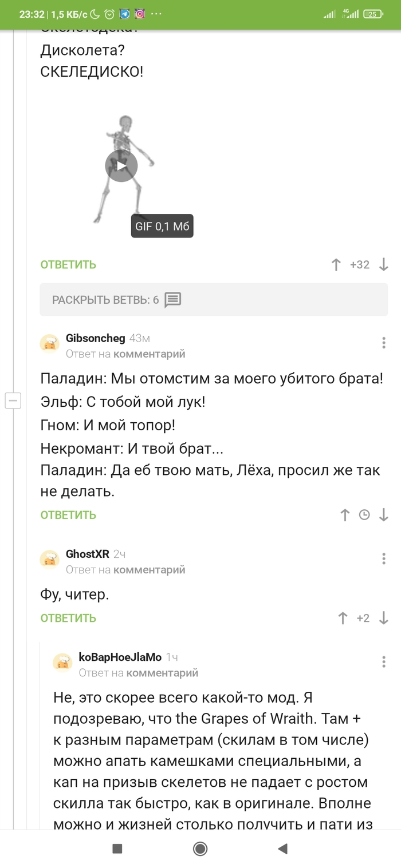This screenshot has width=401, height=868.
Task: Downvote the comment rated +32
Action: (384, 265)
